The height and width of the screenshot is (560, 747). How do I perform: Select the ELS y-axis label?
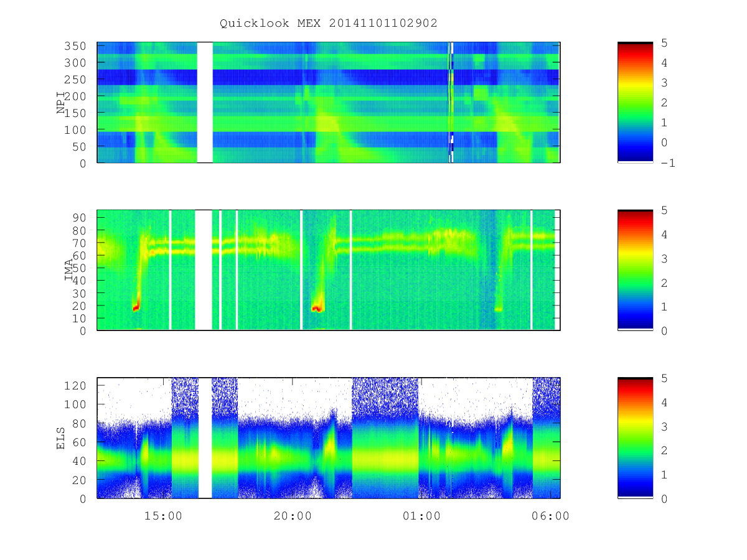[61, 438]
